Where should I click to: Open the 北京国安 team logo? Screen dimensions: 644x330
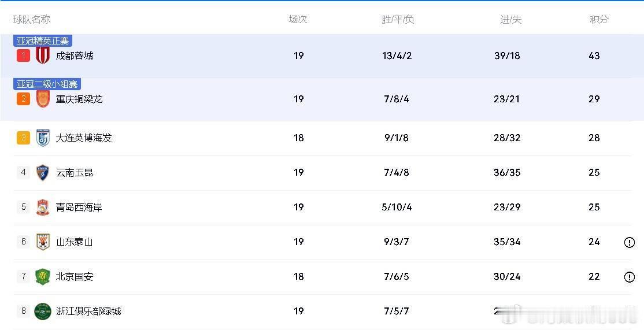pyautogui.click(x=43, y=277)
